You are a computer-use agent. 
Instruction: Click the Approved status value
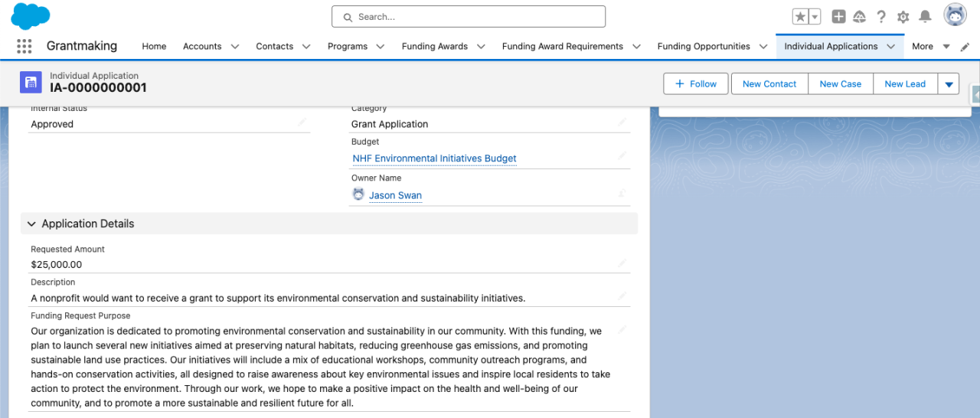click(52, 124)
